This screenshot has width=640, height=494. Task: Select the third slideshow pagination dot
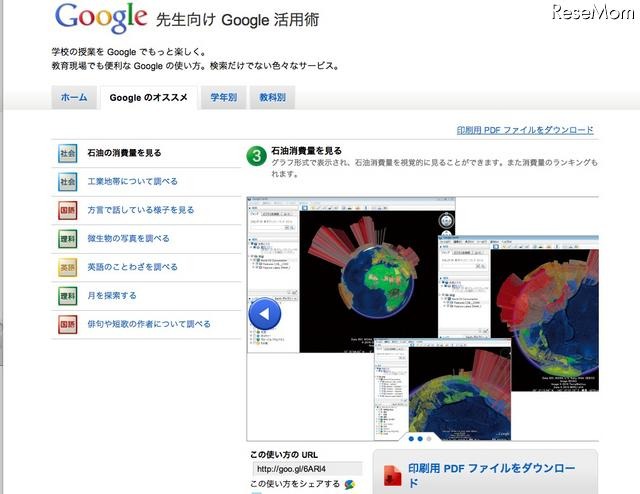pos(429,439)
